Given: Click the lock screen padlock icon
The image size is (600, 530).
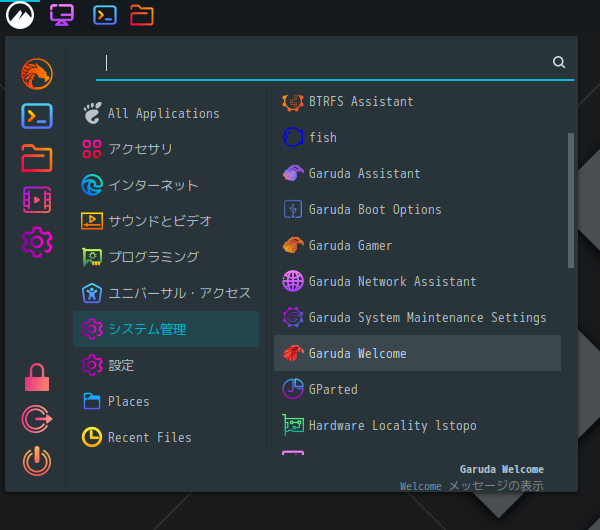Looking at the screenshot, I should [x=37, y=377].
